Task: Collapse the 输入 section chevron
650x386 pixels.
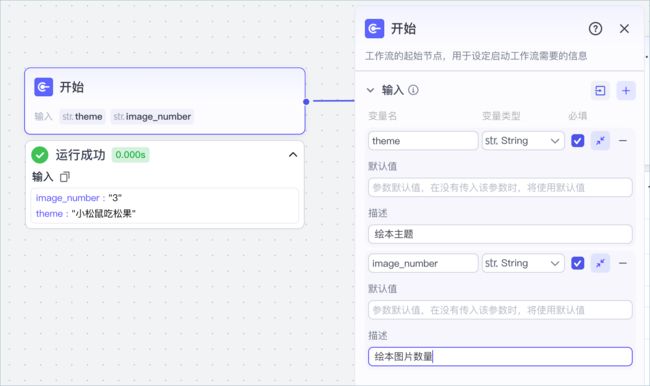Action: click(x=370, y=90)
